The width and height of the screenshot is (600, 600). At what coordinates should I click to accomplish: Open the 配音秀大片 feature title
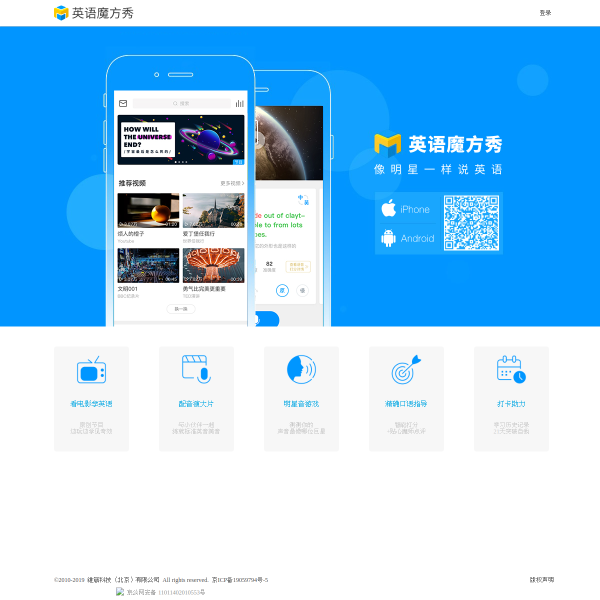click(196, 404)
